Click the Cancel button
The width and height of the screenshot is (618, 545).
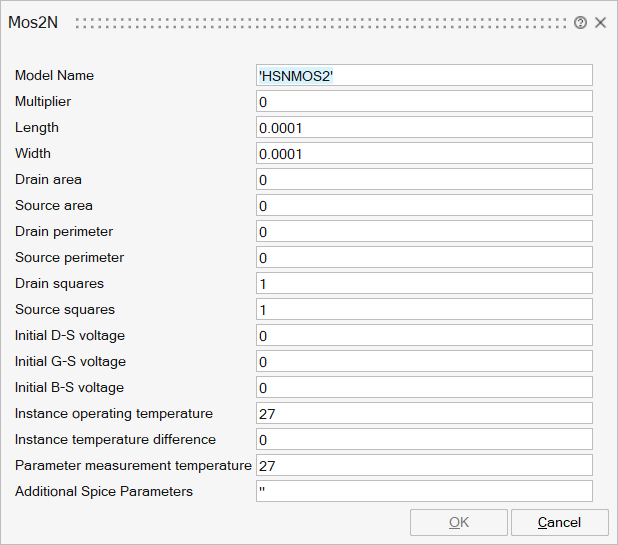[x=559, y=522]
